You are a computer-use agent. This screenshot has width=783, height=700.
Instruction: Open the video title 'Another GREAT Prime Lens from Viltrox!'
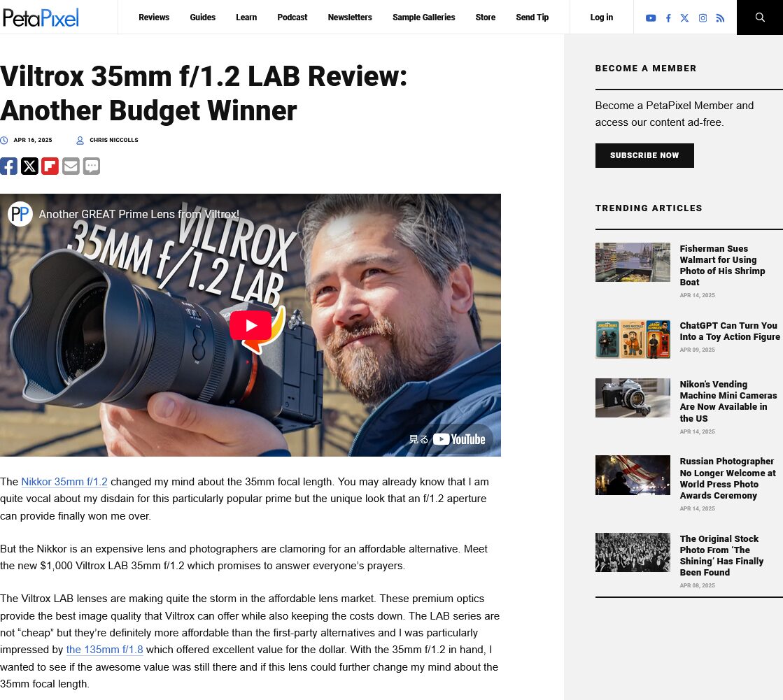[139, 214]
